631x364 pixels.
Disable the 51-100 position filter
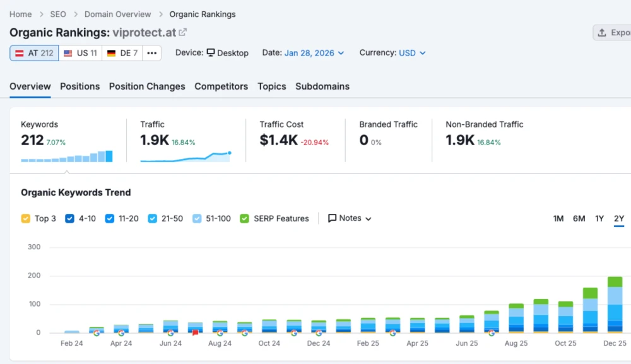click(x=197, y=218)
